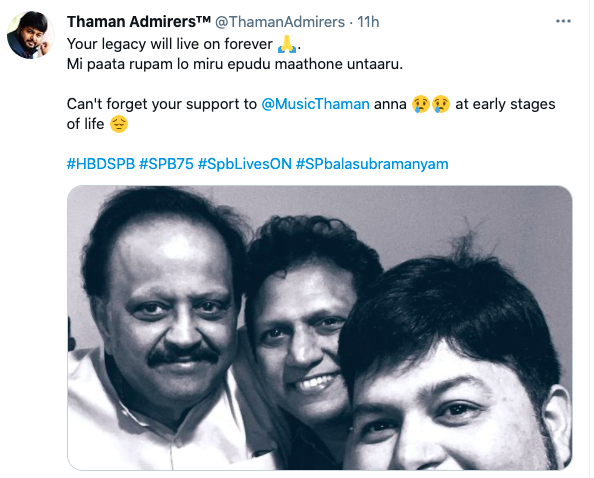
Task: Open the tweet's three-dot more menu
Action: click(563, 21)
